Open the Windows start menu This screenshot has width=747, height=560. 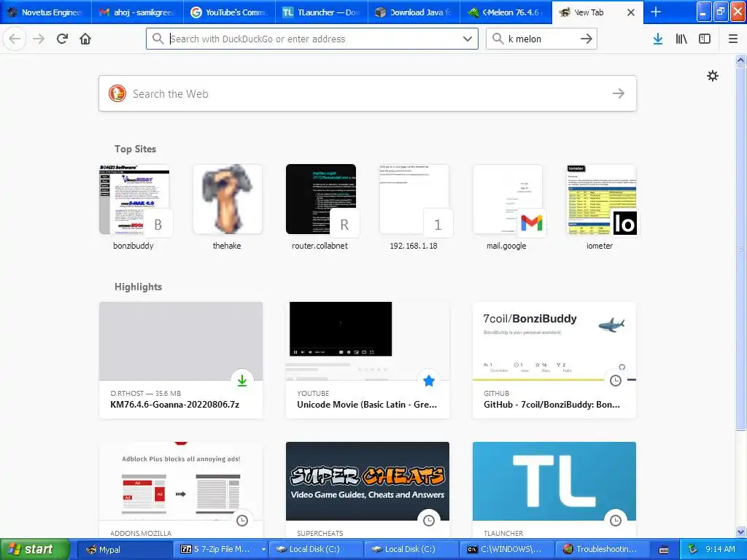[x=35, y=549]
